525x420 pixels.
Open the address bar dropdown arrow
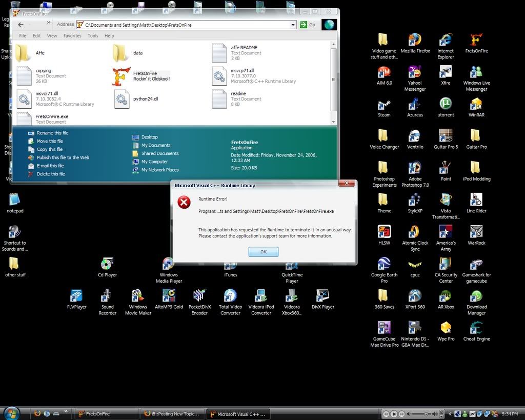pos(293,25)
